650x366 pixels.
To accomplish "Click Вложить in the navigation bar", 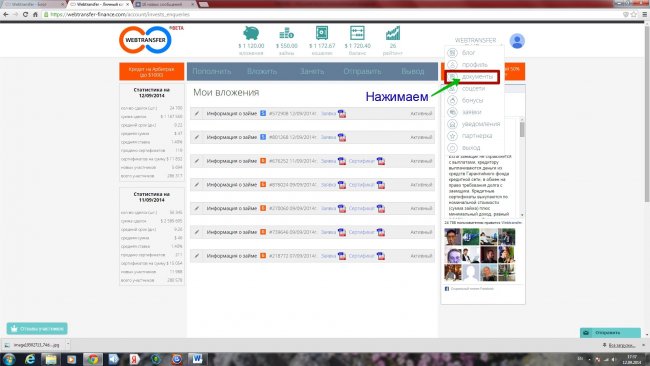I will 262,71.
